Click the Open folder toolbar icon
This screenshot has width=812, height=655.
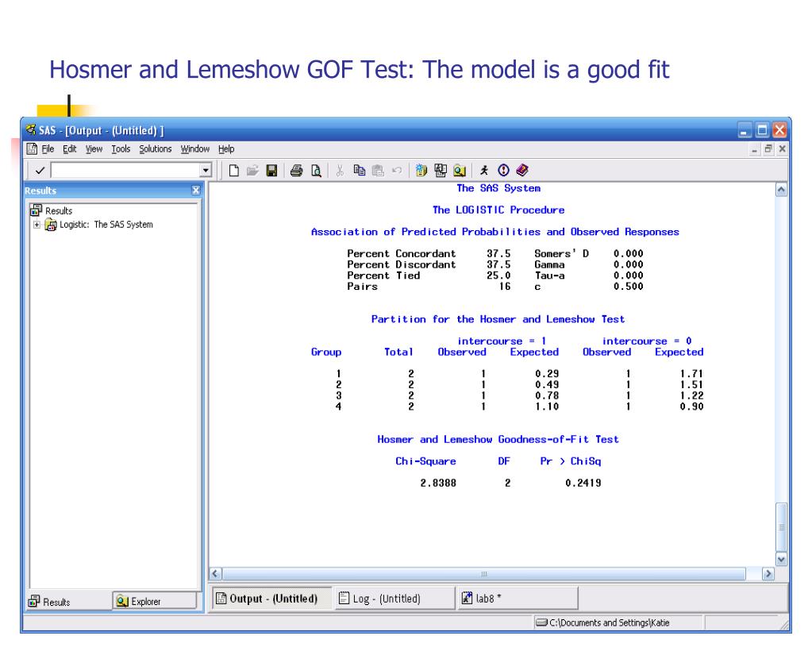point(252,171)
